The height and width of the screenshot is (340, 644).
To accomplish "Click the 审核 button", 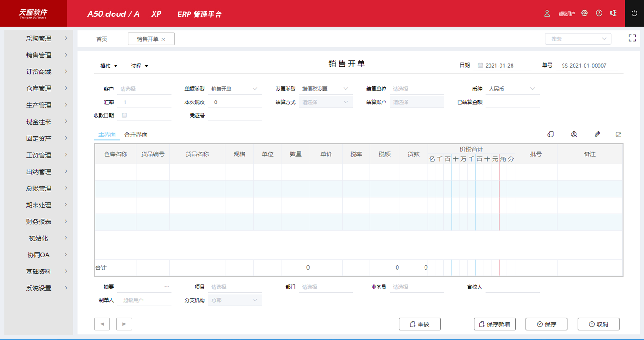I will click(x=420, y=324).
